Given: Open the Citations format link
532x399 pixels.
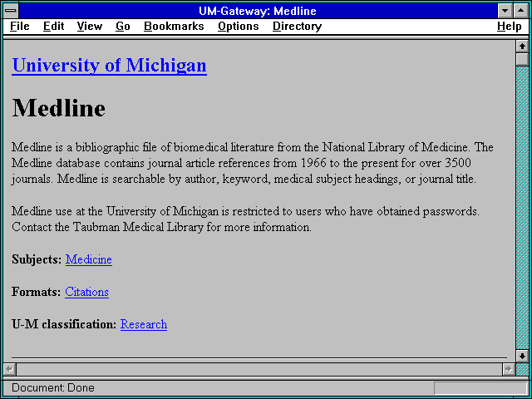Looking at the screenshot, I should [86, 292].
